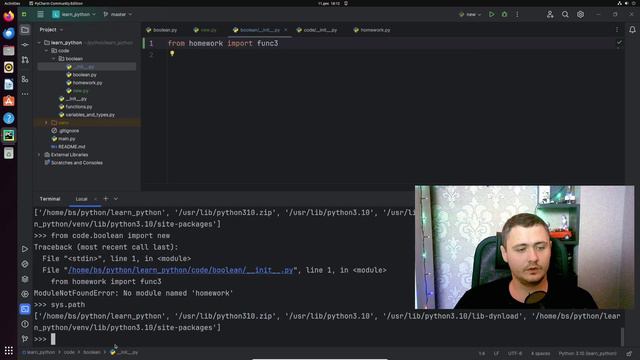Select .gitignore in project tree
Image resolution: width=640 pixels, height=360 pixels.
[69, 131]
